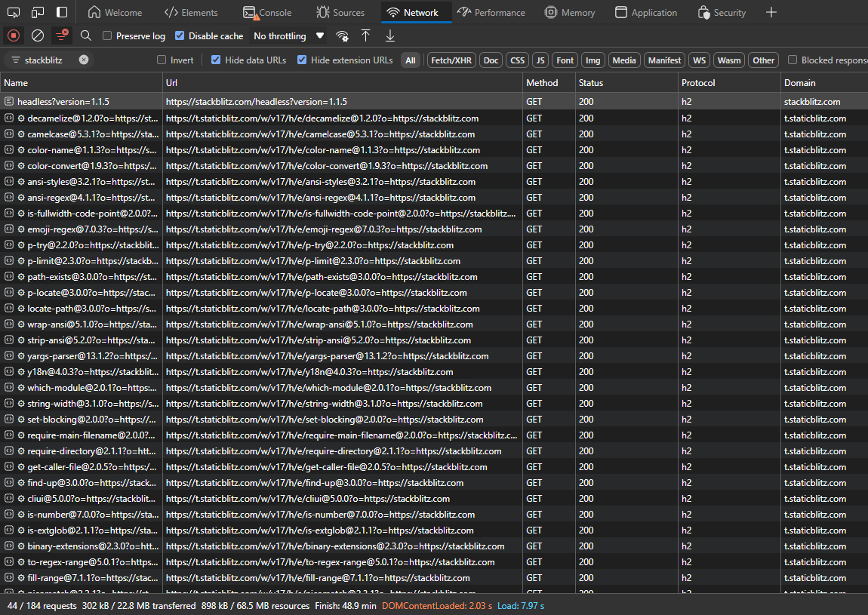Switch to the Memory tab
The height and width of the screenshot is (615, 868).
570,12
